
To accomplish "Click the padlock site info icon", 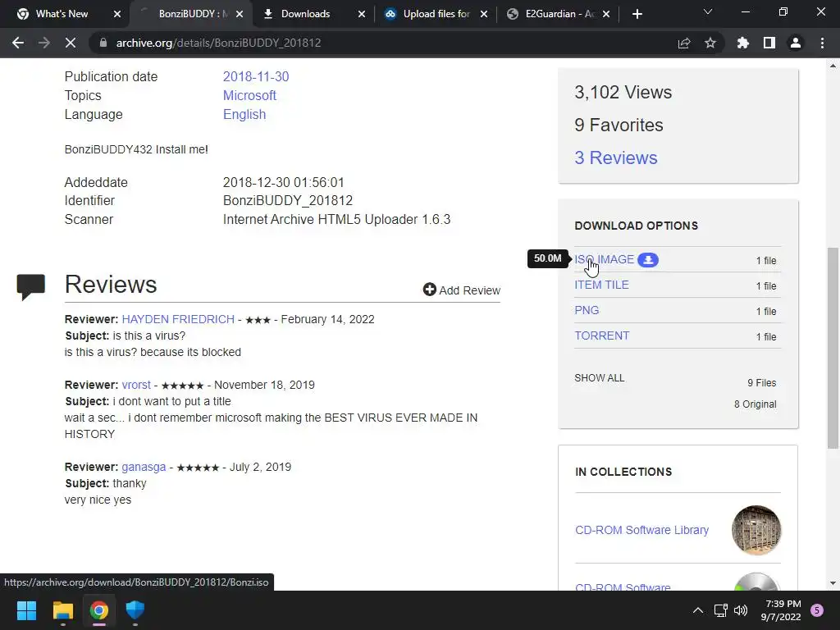I will [103, 43].
